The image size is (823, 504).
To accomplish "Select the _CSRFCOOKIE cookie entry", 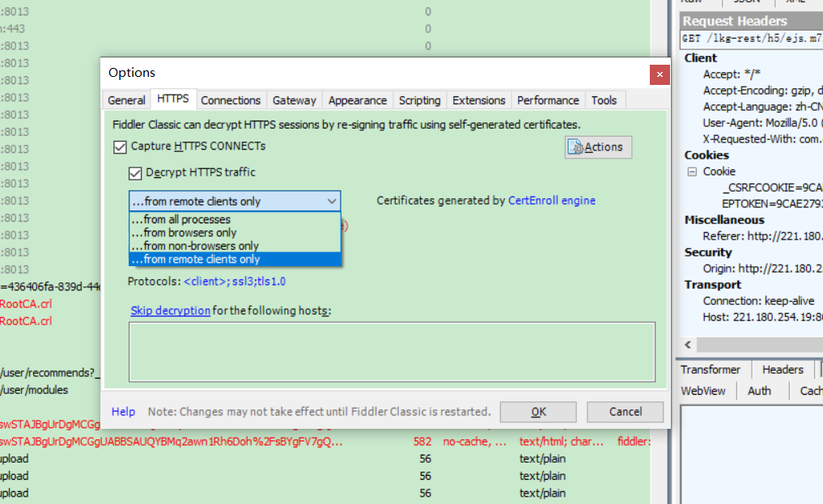I will tap(772, 188).
